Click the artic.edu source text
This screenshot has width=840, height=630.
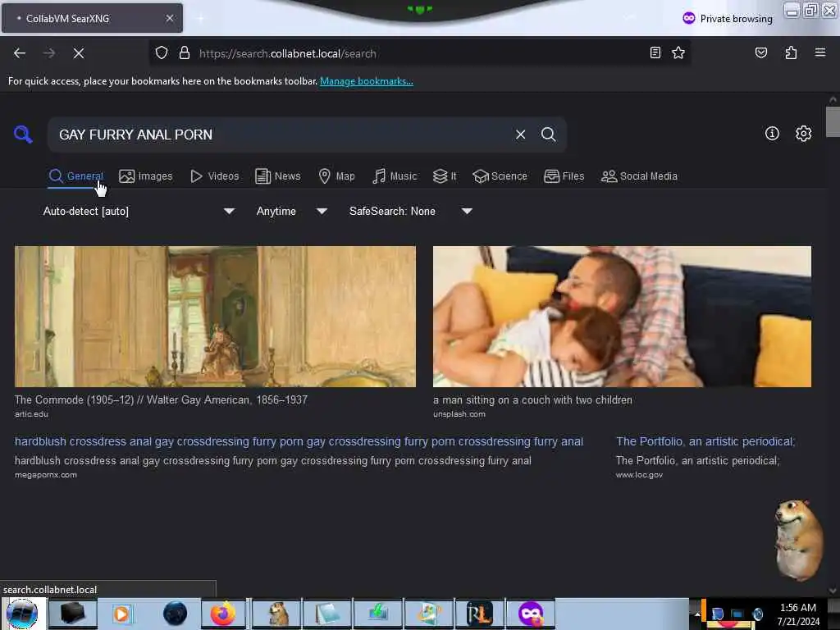pos(31,413)
